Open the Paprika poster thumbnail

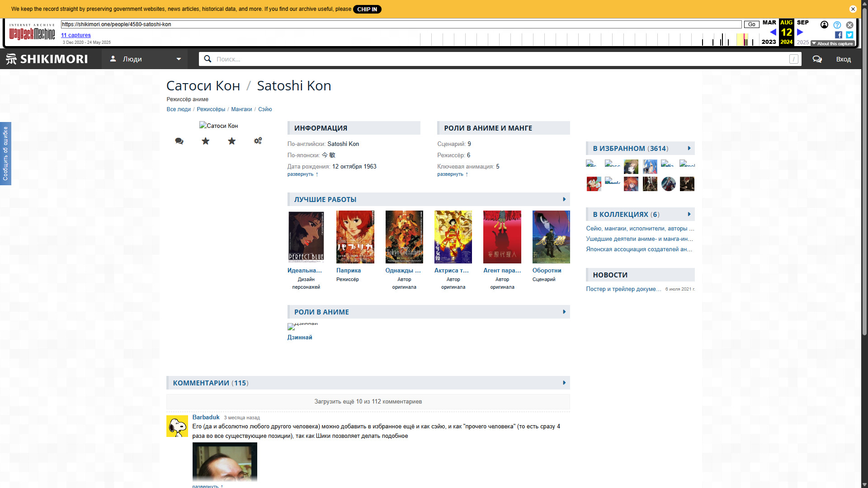click(x=355, y=237)
